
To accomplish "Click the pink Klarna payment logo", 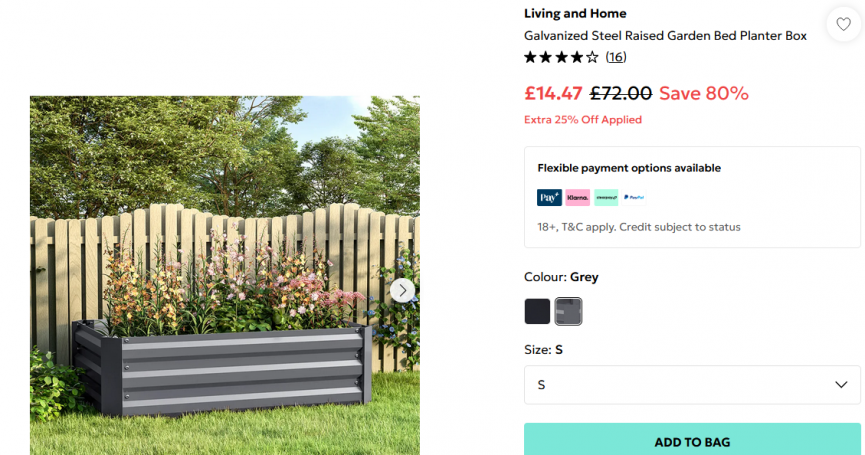I will 577,197.
